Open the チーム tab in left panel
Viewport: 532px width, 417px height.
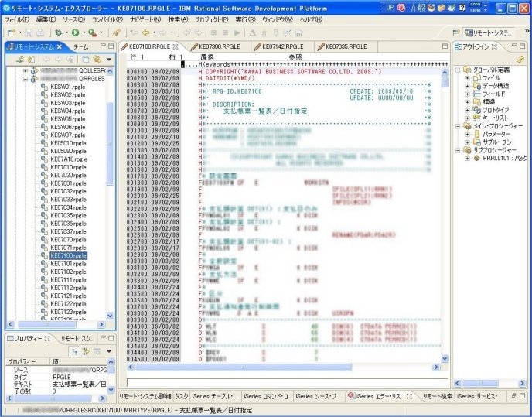(81, 46)
